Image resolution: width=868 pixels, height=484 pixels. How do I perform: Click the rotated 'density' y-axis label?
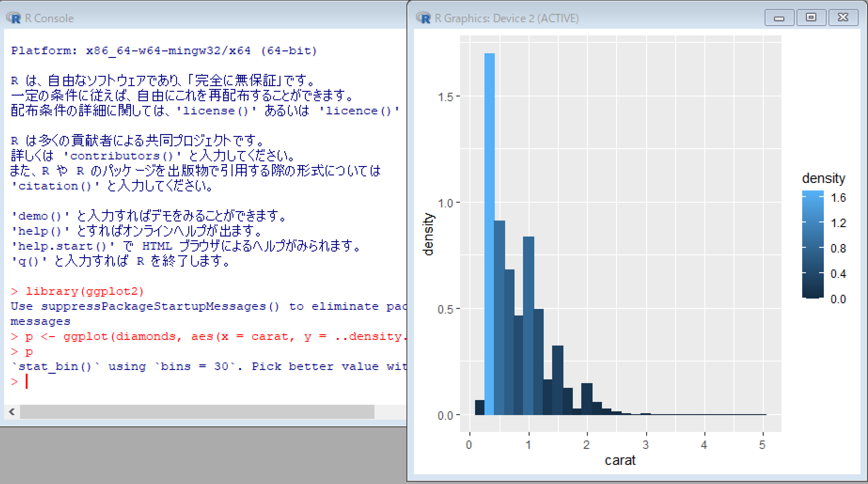pyautogui.click(x=428, y=234)
